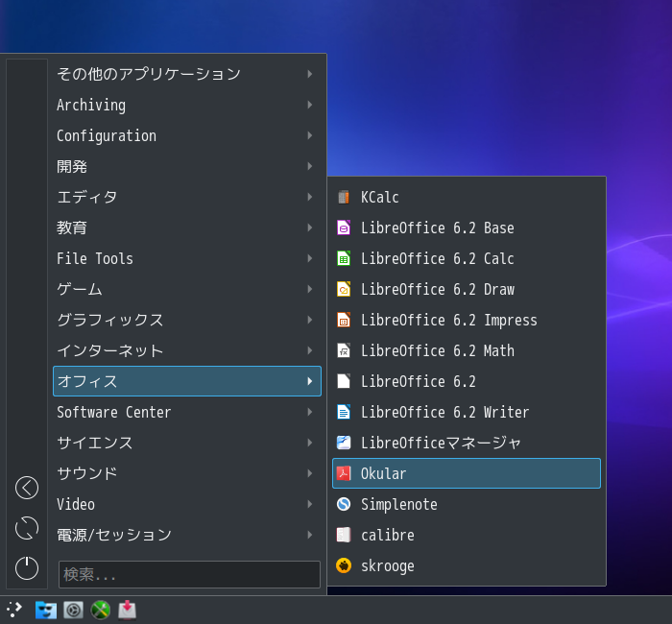Open the download installer icon in taskbar
The width and height of the screenshot is (672, 624).
(x=128, y=610)
